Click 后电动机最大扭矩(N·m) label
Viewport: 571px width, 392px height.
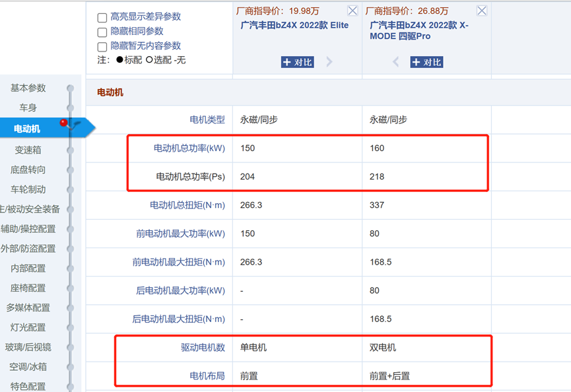[179, 319]
